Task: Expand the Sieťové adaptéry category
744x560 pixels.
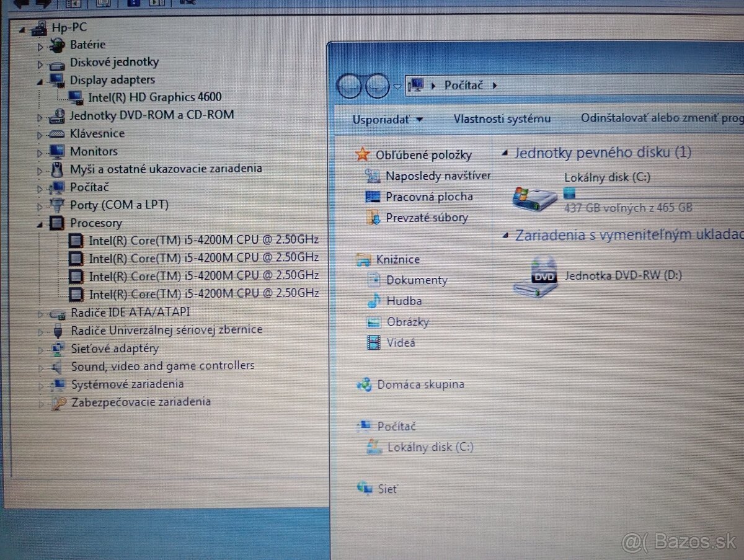Action: (x=40, y=350)
